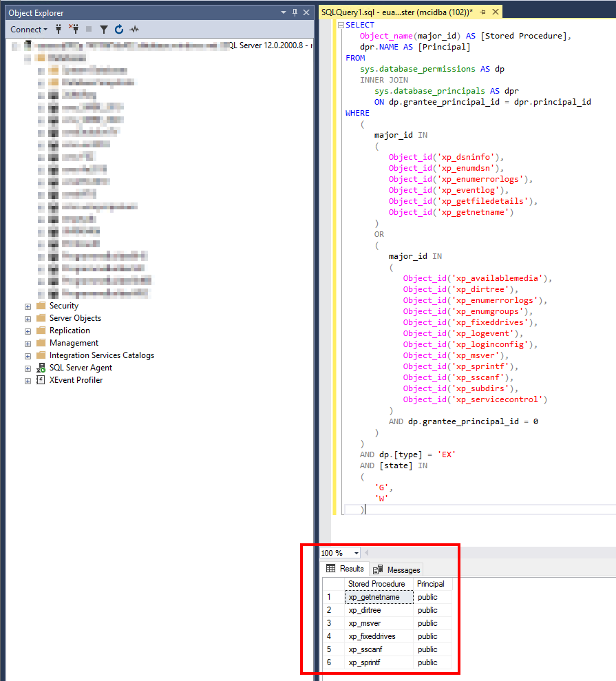Expand the SQL Server Agent node

click(x=28, y=368)
